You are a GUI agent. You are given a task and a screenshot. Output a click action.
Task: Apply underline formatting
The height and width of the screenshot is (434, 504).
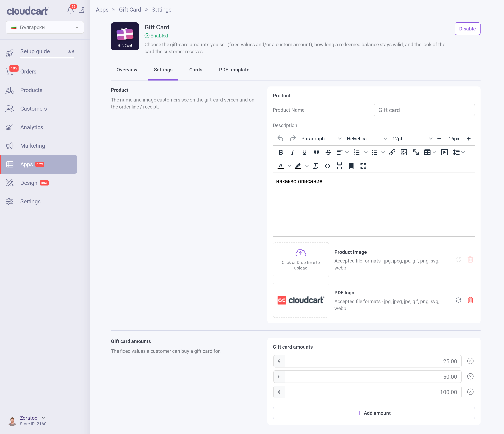click(304, 152)
